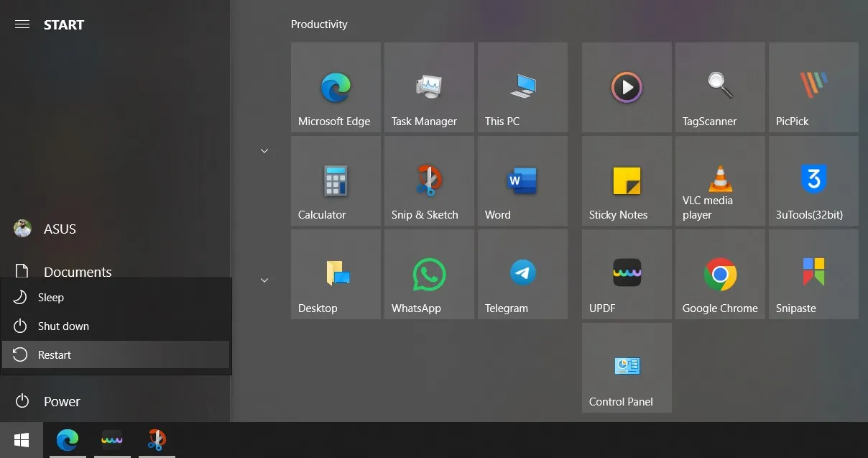Open the Sticky Notes tile
The image size is (868, 458).
[x=627, y=180]
